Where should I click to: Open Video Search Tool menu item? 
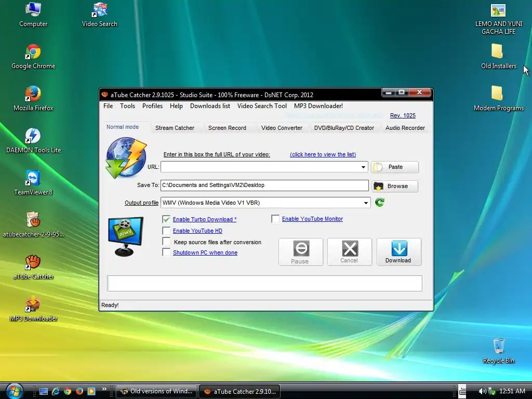[262, 106]
